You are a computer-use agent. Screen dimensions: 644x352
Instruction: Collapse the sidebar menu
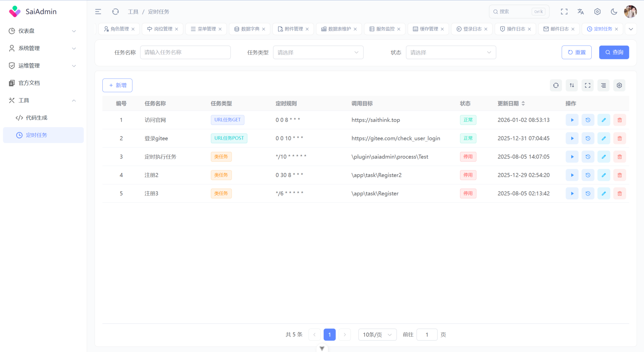(x=98, y=12)
